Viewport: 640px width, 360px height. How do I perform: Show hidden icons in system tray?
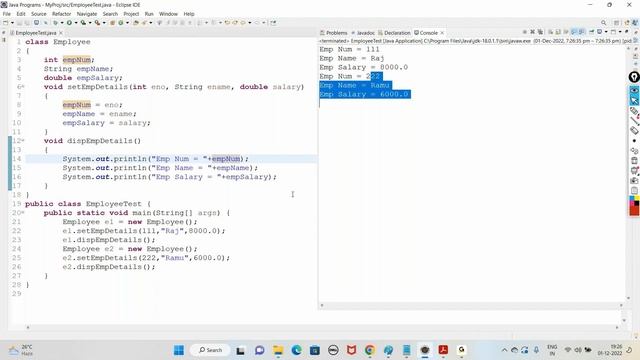pos(504,350)
